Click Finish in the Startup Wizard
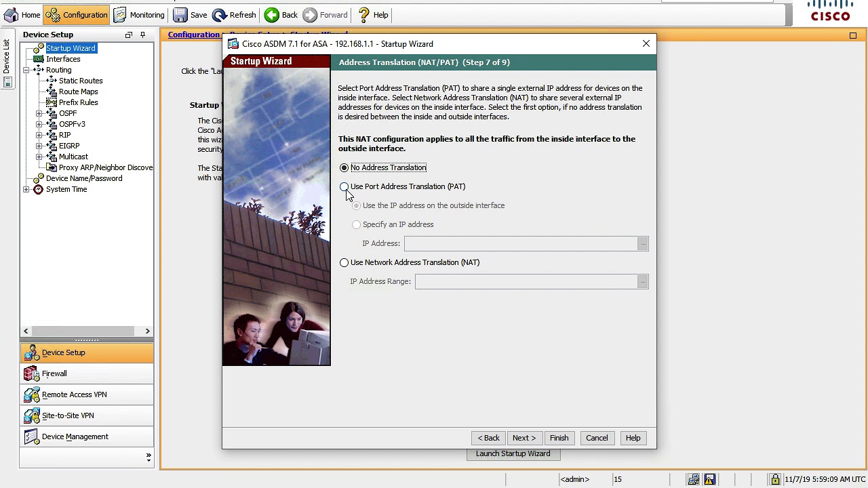This screenshot has width=868, height=488. coord(559,438)
